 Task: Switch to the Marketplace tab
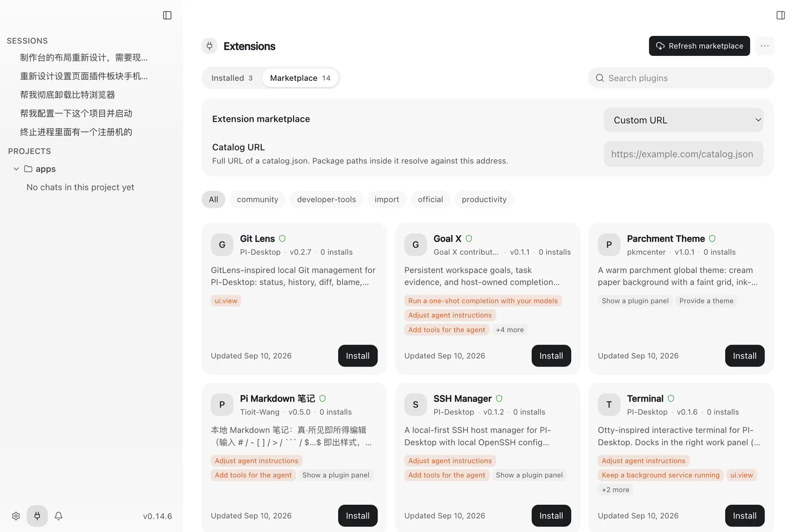tap(300, 78)
